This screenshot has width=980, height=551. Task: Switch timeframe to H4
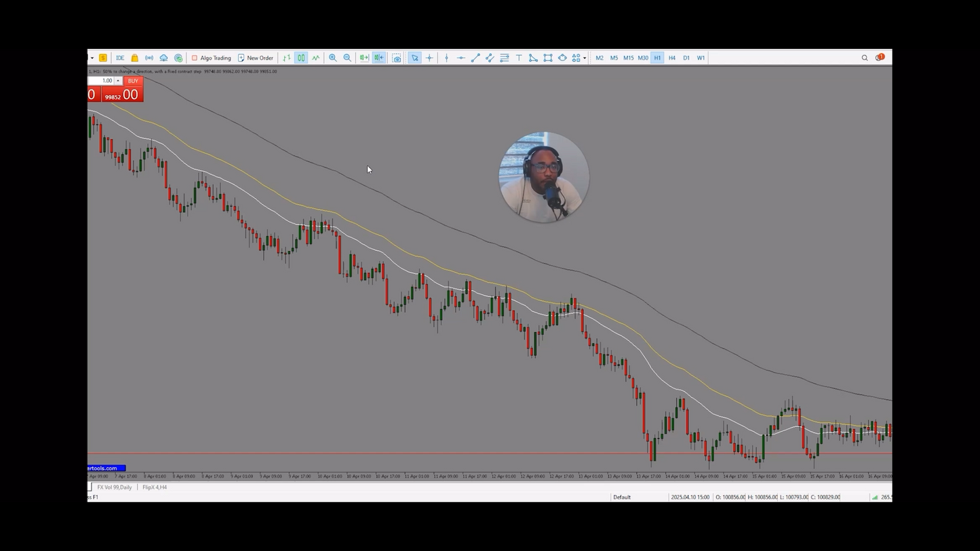click(x=672, y=58)
